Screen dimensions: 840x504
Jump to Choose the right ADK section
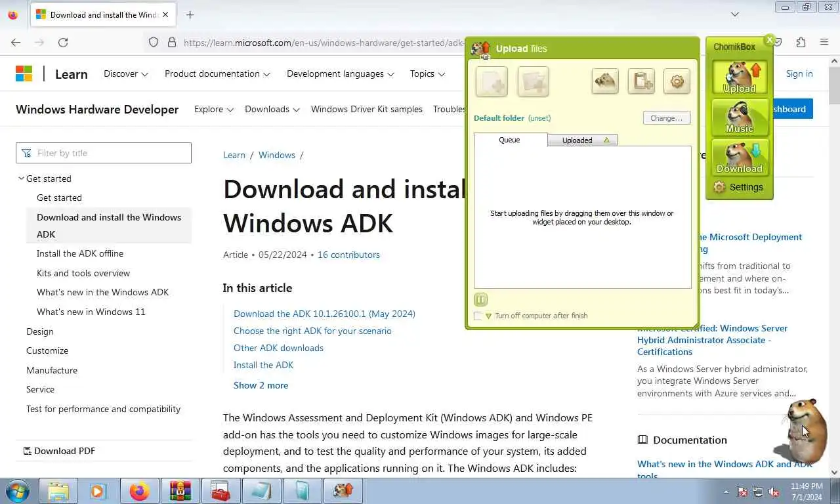point(312,331)
